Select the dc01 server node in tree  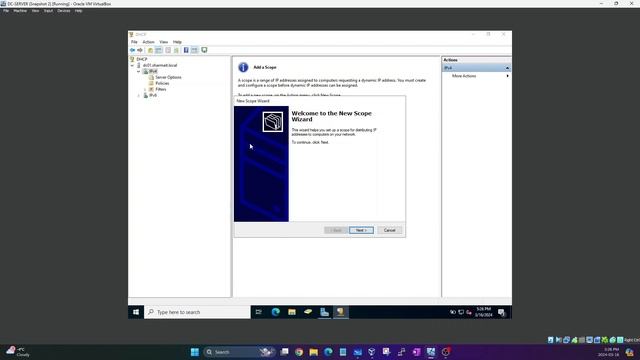[160, 65]
